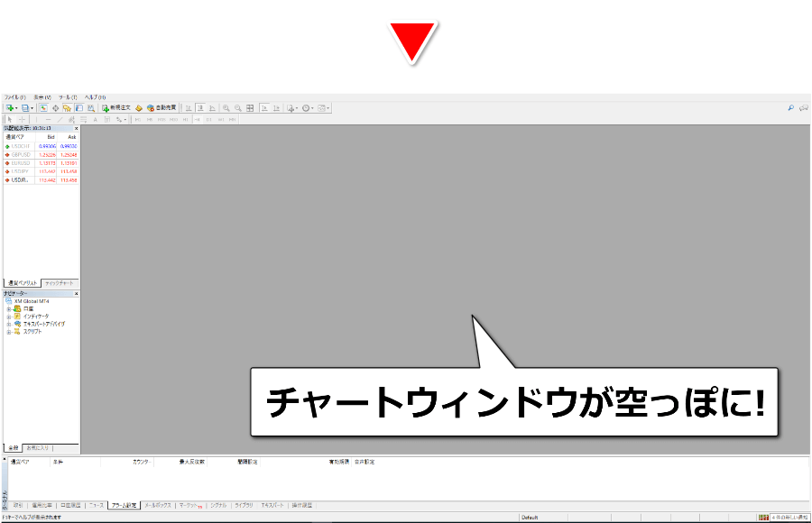Open the メールボックス terminal tab
Viewport: 812px width, 523px height.
157,505
